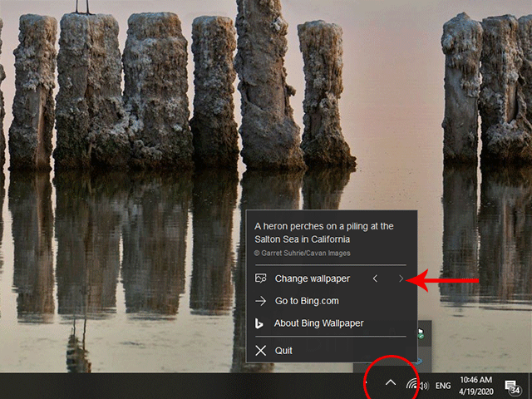Open Action Center with 34 notifications

512,387
